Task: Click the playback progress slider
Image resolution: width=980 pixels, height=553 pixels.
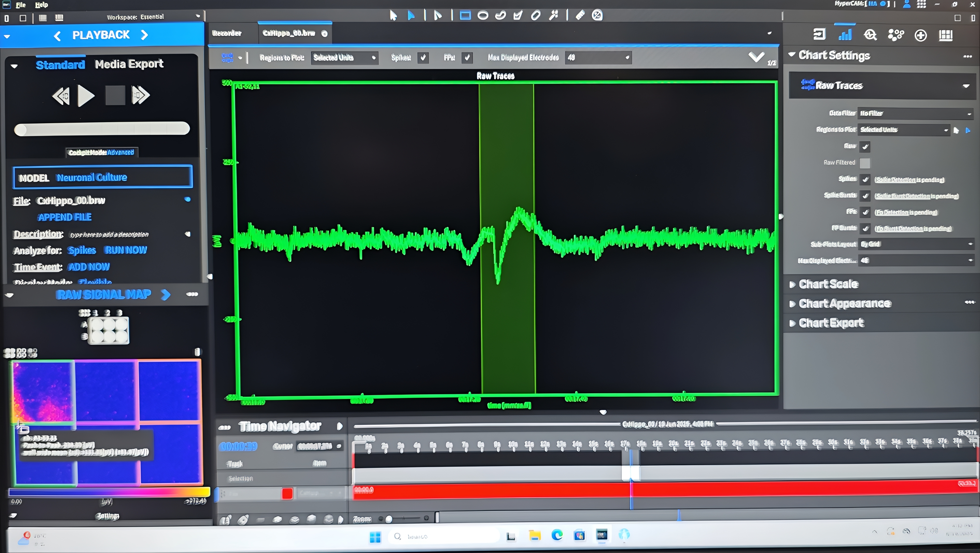Action: tap(102, 129)
